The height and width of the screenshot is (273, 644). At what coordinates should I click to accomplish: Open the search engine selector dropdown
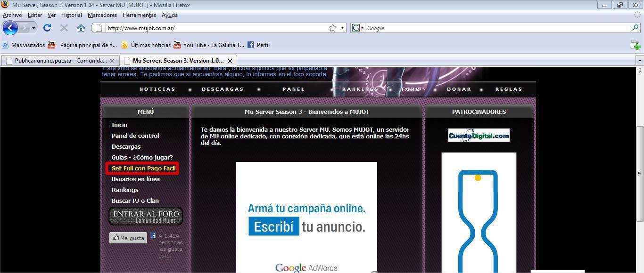(x=358, y=28)
